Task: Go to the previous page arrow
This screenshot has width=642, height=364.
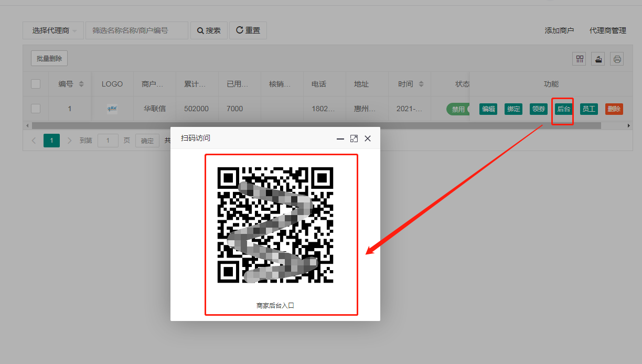Action: [34, 141]
